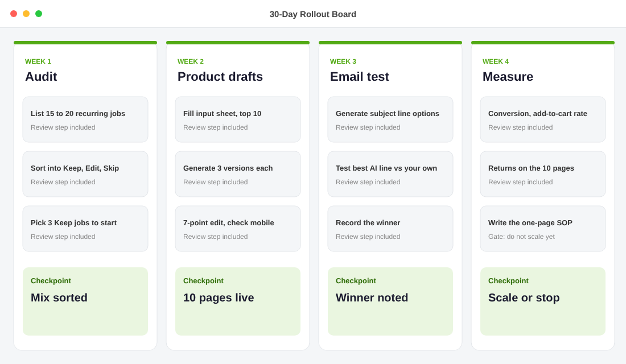Click the green maximize window button
Image resolution: width=626 pixels, height=364 pixels.
pos(39,14)
